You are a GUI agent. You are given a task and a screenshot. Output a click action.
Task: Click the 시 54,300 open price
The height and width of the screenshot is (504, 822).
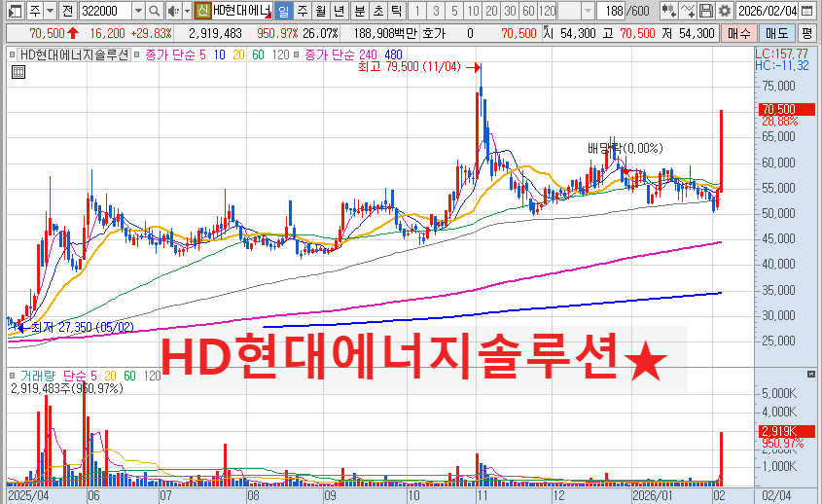tap(570, 33)
